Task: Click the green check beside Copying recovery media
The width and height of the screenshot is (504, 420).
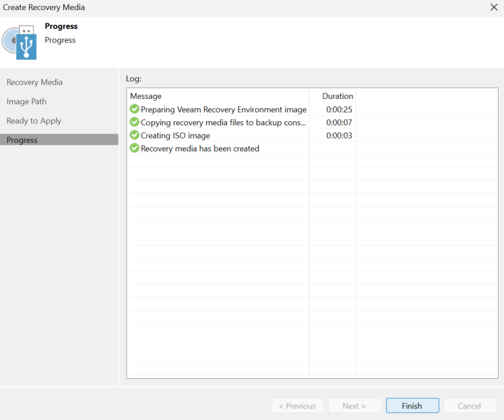Action: (x=134, y=122)
